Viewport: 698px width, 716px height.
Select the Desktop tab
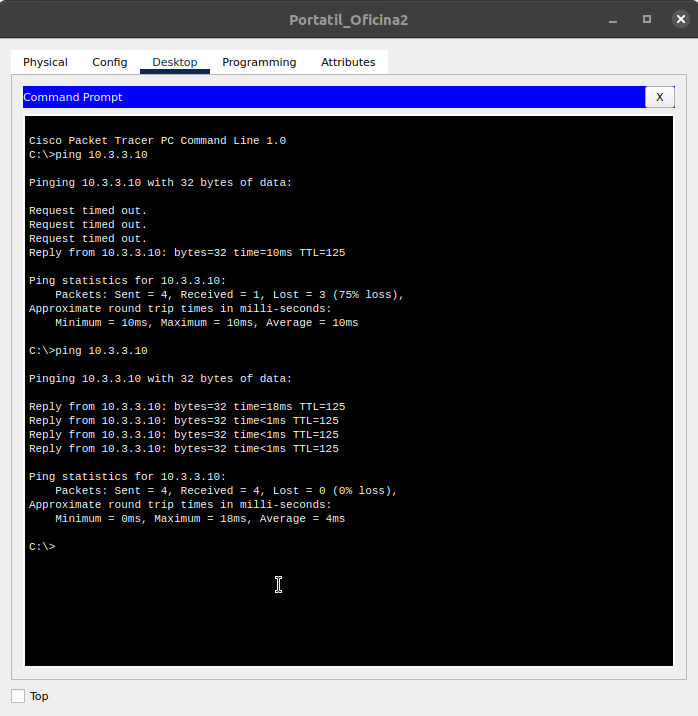[x=174, y=62]
